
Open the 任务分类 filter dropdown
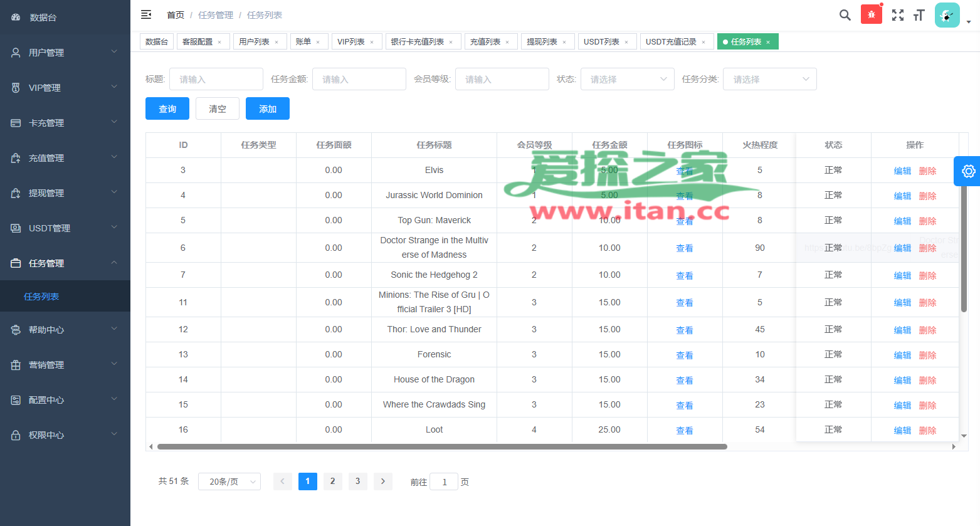pyautogui.click(x=770, y=79)
